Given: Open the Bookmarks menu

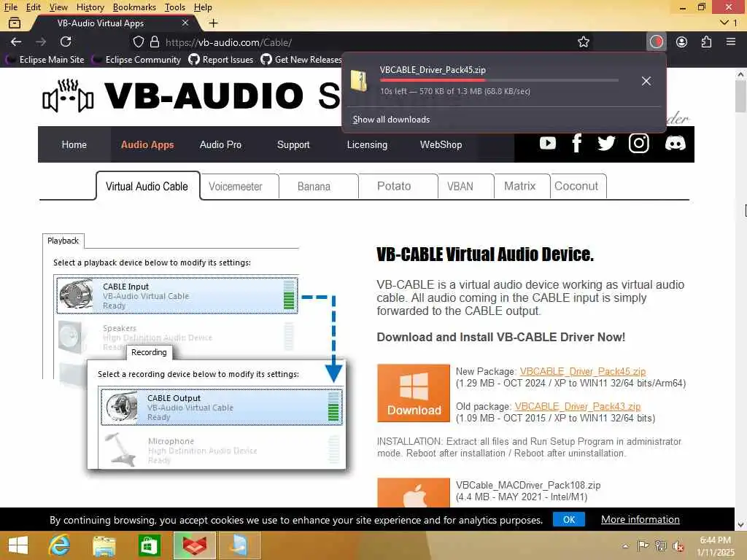Looking at the screenshot, I should pos(134,7).
